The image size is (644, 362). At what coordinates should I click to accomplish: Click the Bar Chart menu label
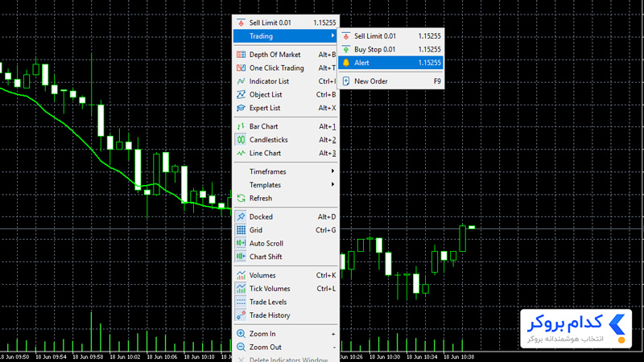point(264,126)
